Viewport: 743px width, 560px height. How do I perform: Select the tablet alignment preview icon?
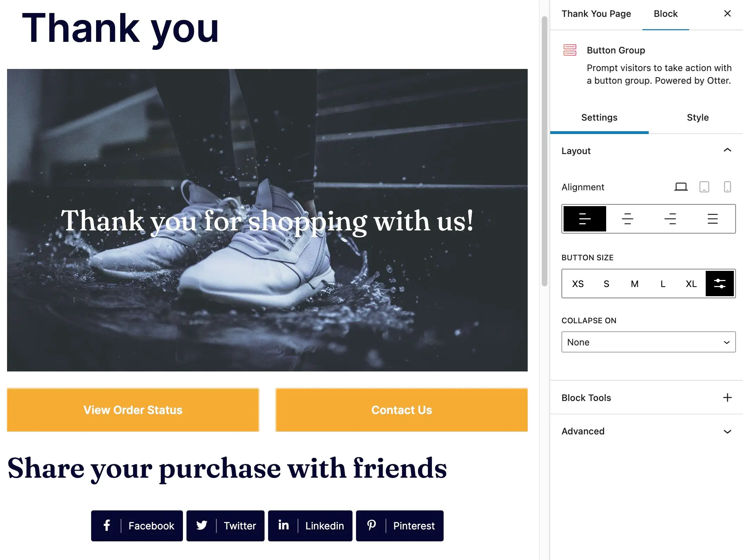click(x=704, y=187)
